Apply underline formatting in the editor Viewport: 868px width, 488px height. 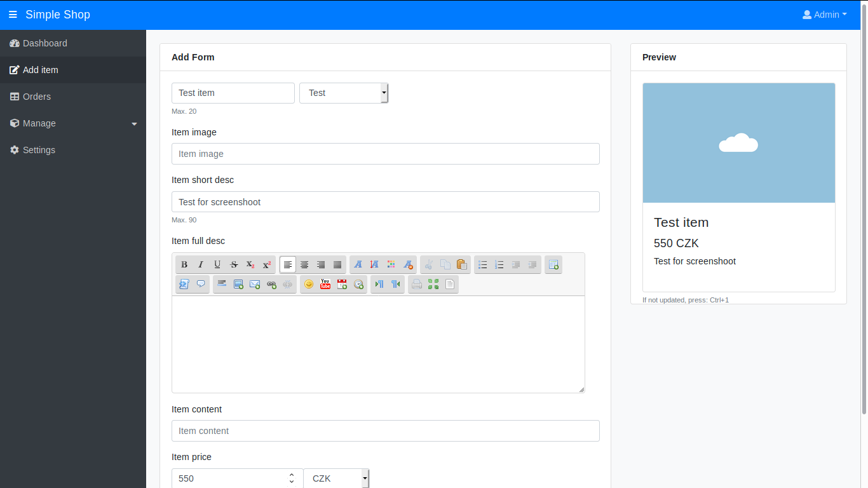217,264
